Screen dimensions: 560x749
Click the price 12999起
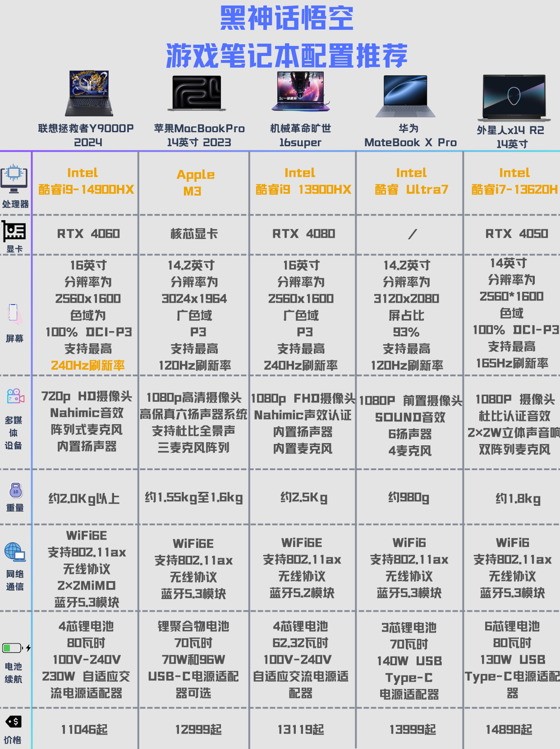(198, 730)
